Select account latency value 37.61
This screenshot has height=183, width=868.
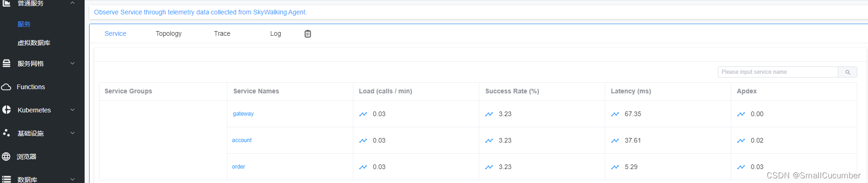(633, 140)
